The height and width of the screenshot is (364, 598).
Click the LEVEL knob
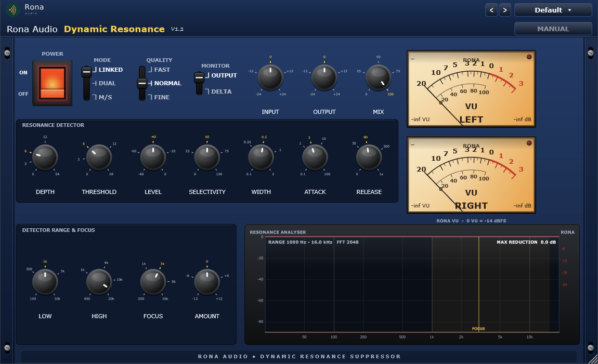[153, 157]
